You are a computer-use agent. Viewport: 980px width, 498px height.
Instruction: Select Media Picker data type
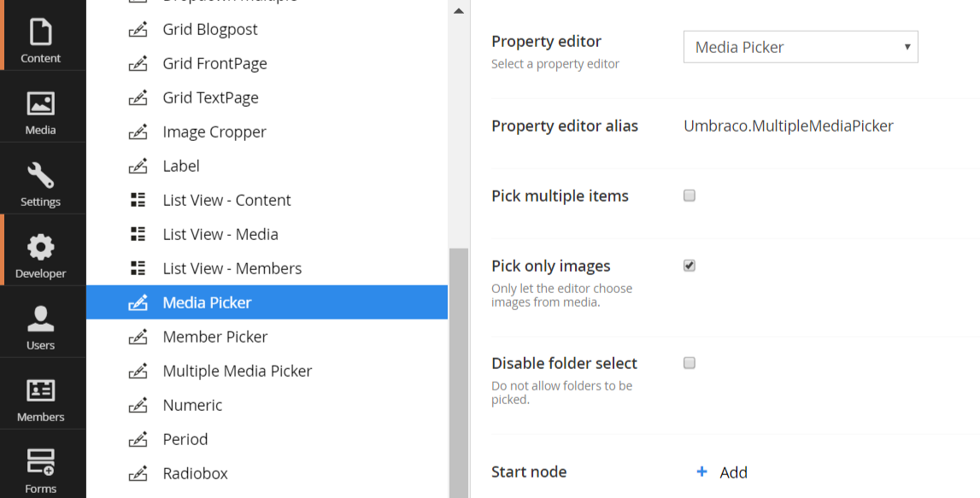(x=207, y=302)
